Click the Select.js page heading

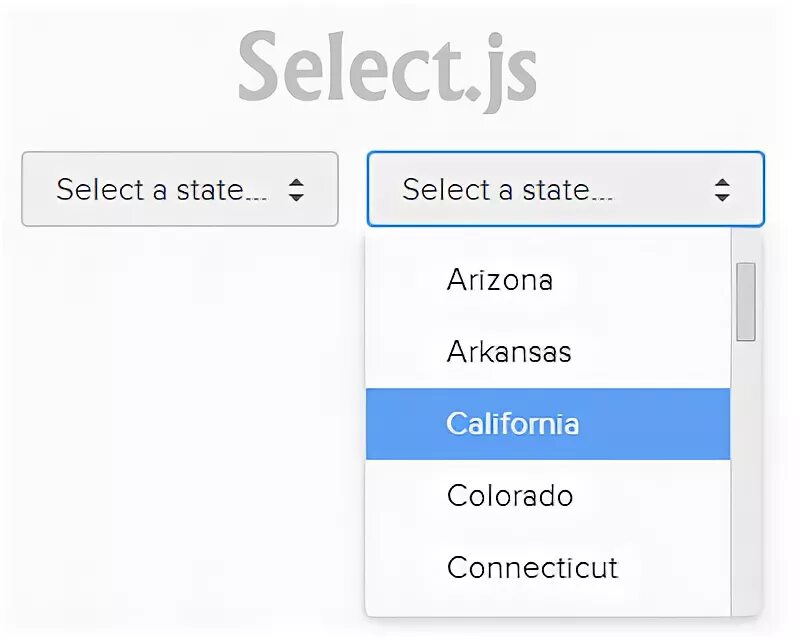click(387, 68)
